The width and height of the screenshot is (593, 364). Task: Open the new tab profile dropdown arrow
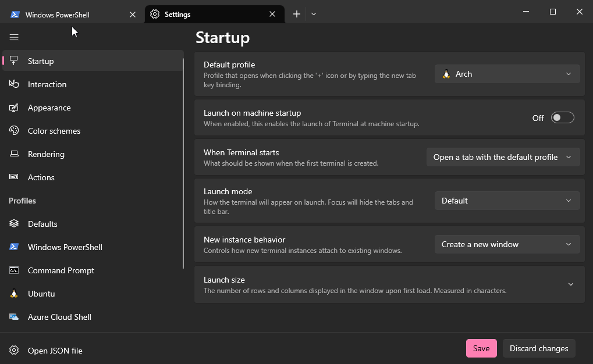point(314,14)
